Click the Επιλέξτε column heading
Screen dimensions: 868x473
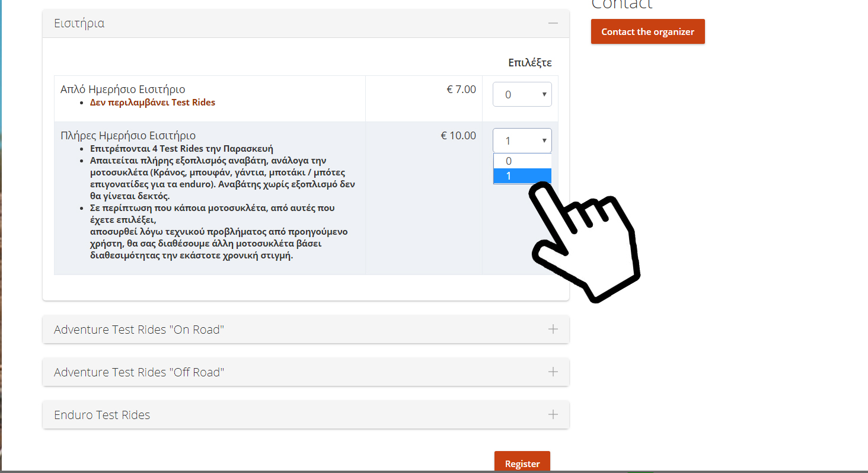(x=530, y=63)
